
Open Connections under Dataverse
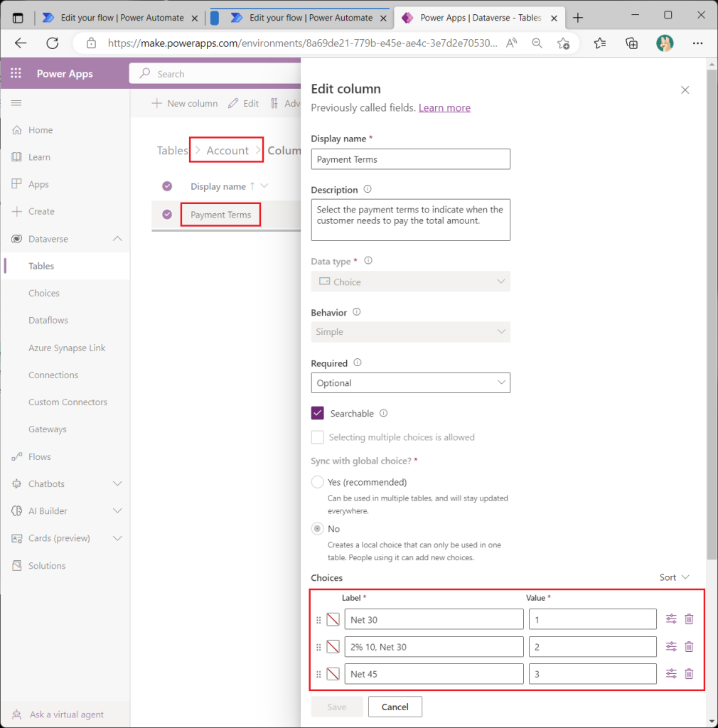click(x=53, y=375)
